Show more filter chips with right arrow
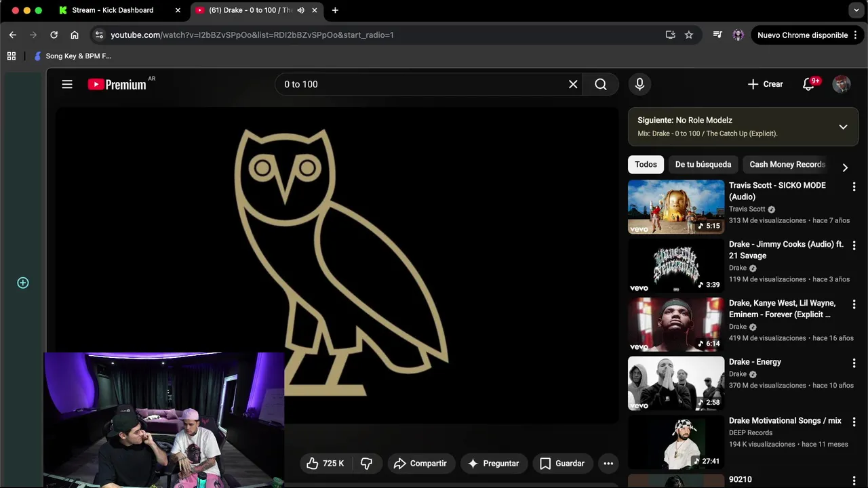The width and height of the screenshot is (868, 488). (845, 167)
